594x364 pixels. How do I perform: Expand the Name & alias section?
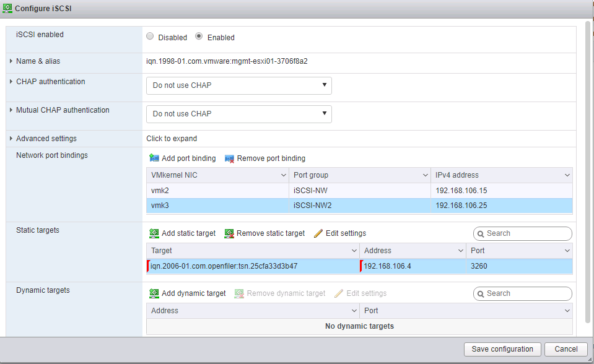coord(11,61)
